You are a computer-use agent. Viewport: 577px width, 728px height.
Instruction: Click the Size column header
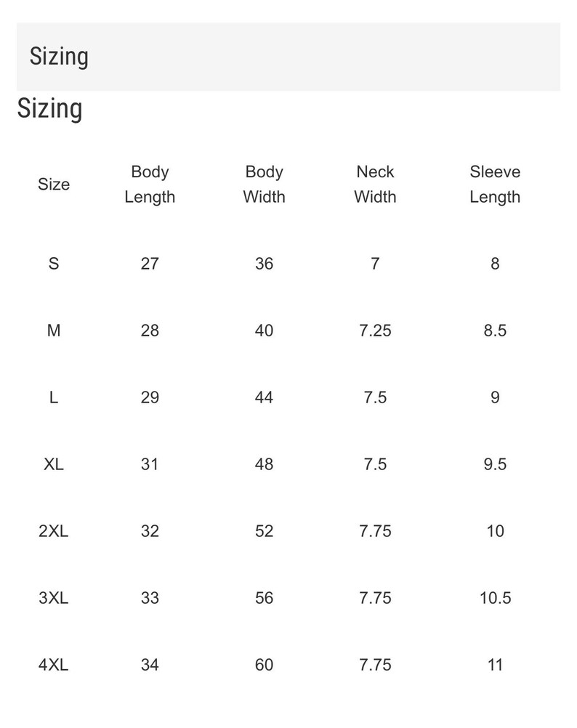coord(54,185)
